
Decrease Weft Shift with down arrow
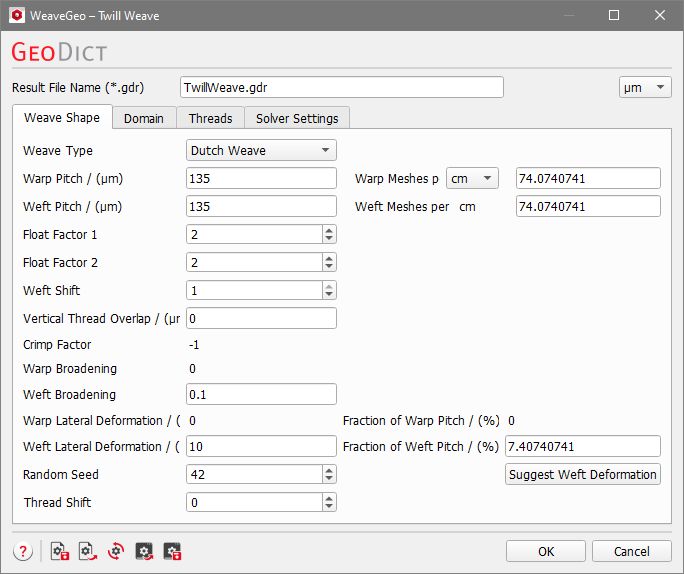click(x=329, y=295)
